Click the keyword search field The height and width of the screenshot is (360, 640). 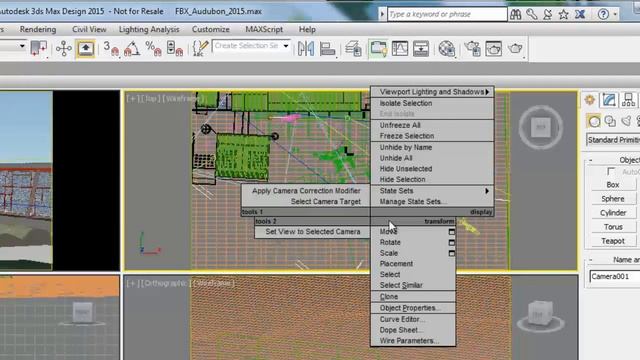447,14
